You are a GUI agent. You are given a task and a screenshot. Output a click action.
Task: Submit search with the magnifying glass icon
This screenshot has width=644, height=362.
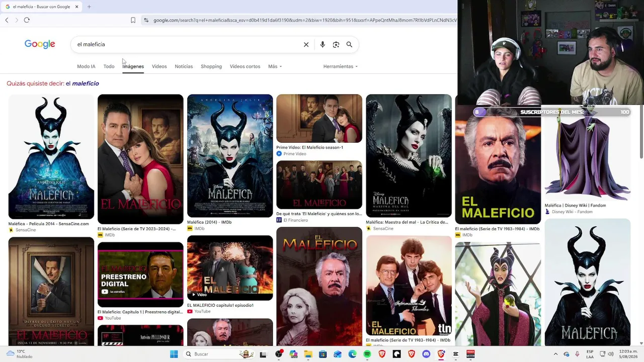349,44
